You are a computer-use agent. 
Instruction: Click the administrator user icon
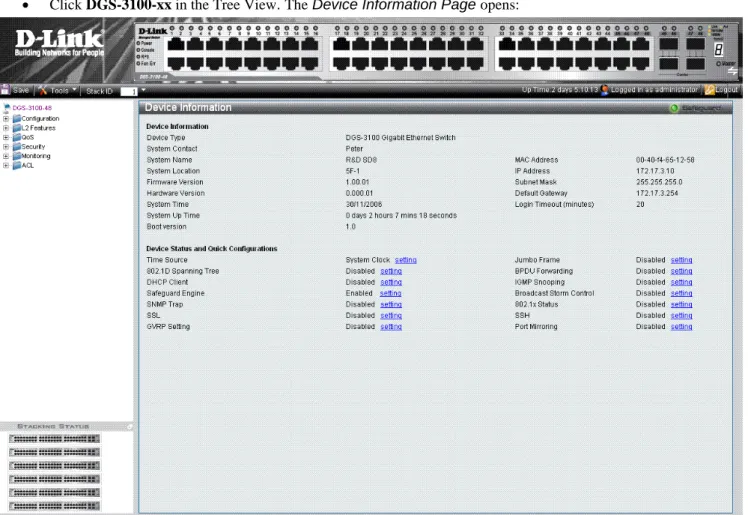pyautogui.click(x=605, y=90)
